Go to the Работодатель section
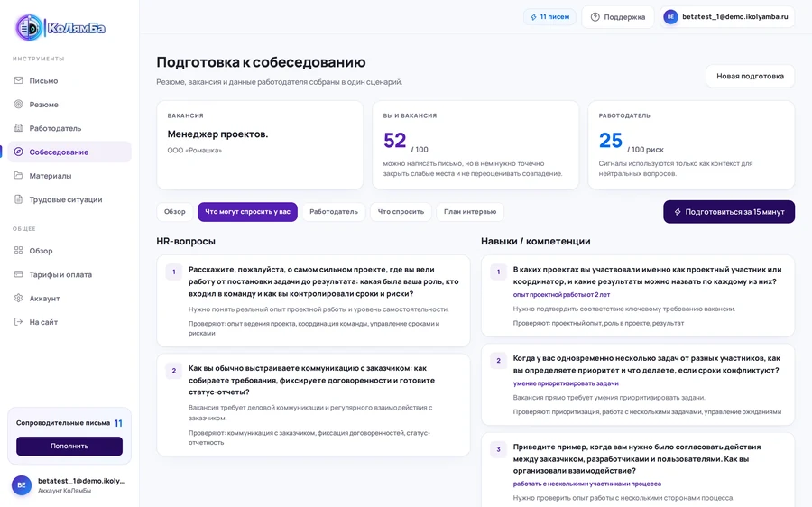 point(69,128)
